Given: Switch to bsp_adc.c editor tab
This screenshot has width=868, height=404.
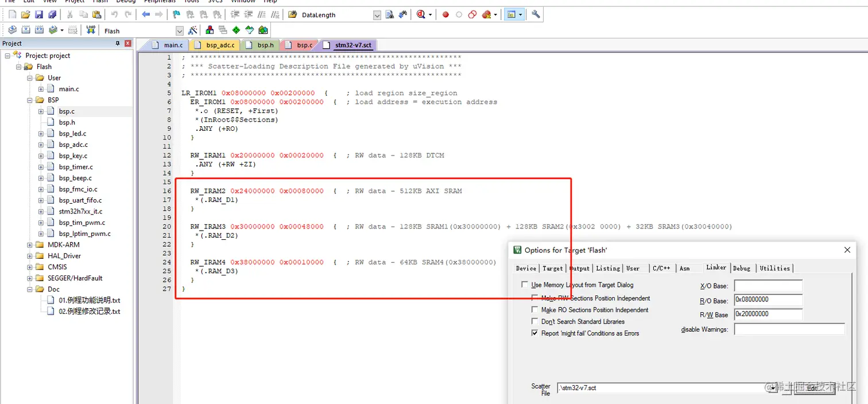Looking at the screenshot, I should 215,45.
